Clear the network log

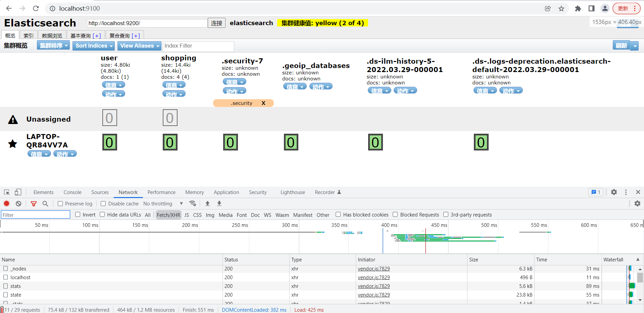coord(18,203)
